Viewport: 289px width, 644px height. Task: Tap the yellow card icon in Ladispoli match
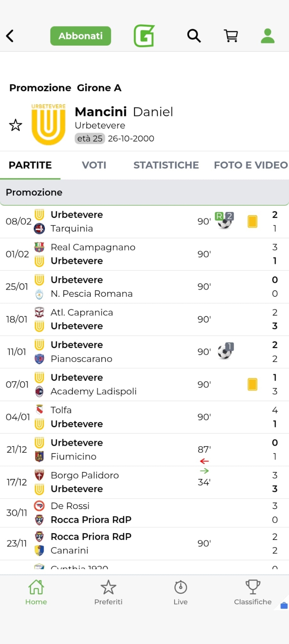click(252, 384)
